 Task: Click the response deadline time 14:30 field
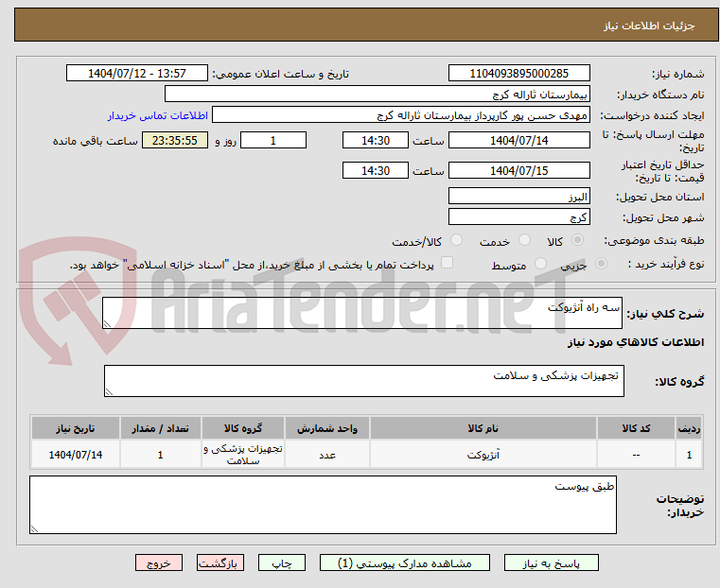376,140
